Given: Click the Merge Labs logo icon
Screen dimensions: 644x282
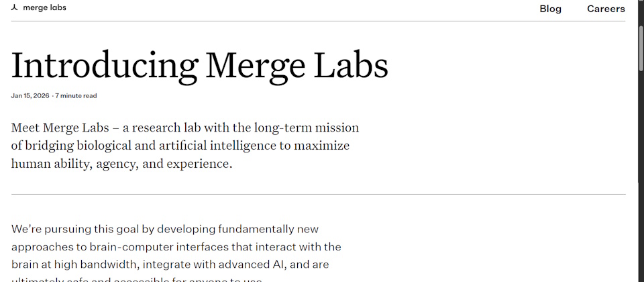Looking at the screenshot, I should [x=15, y=8].
